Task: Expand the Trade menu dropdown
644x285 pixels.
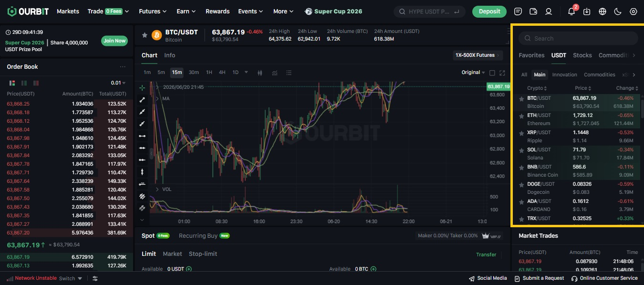Action: tap(108, 11)
